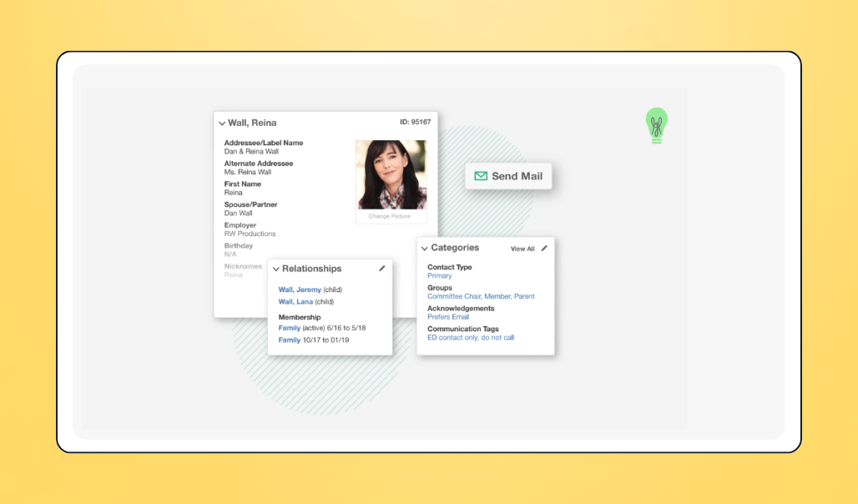858x504 pixels.
Task: Click the ED contact only, do not call tag
Action: 471,338
